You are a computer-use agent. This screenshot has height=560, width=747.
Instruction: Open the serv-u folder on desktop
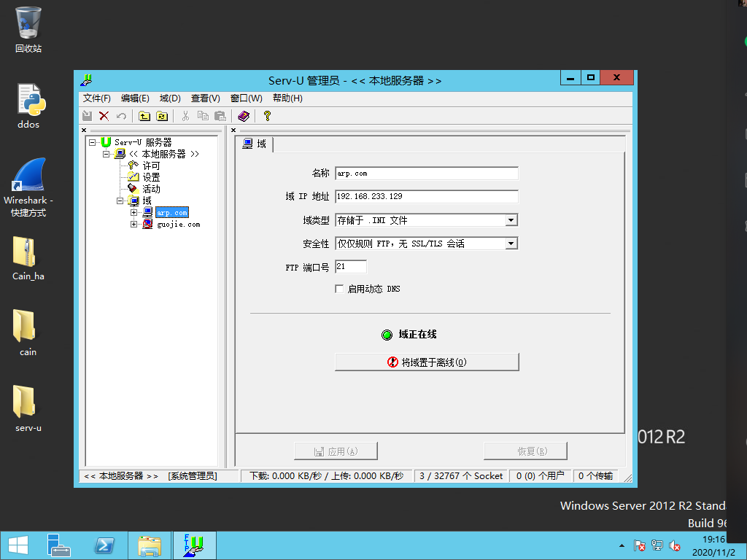28,408
